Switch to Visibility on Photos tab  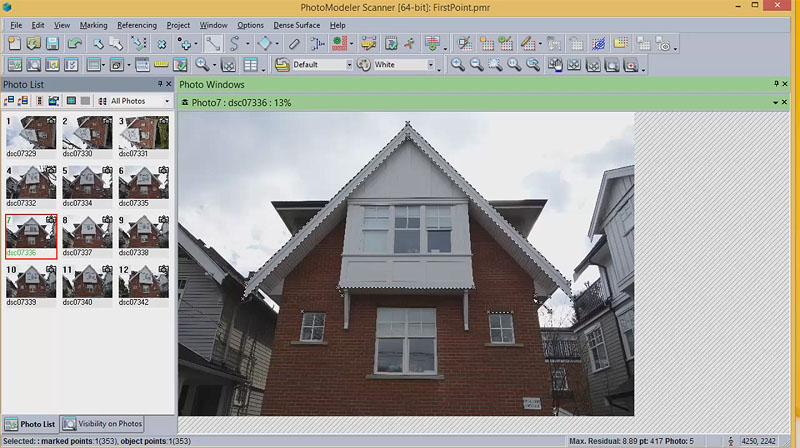point(102,424)
